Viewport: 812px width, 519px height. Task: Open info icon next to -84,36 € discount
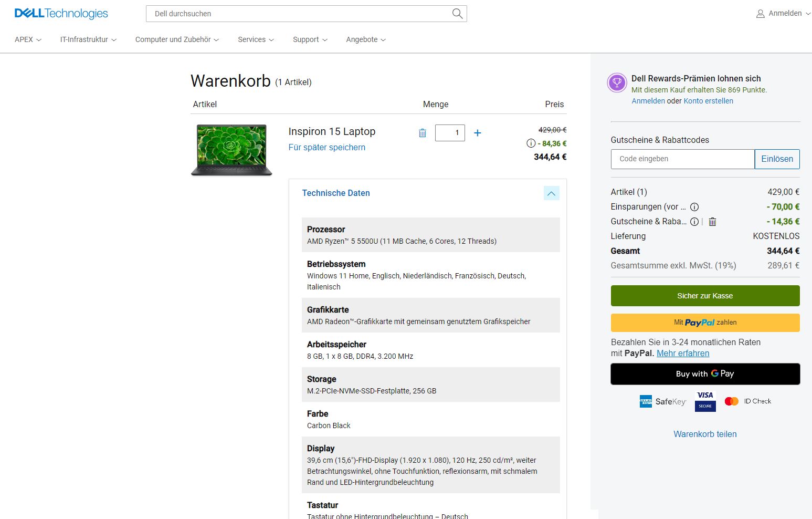tap(531, 143)
